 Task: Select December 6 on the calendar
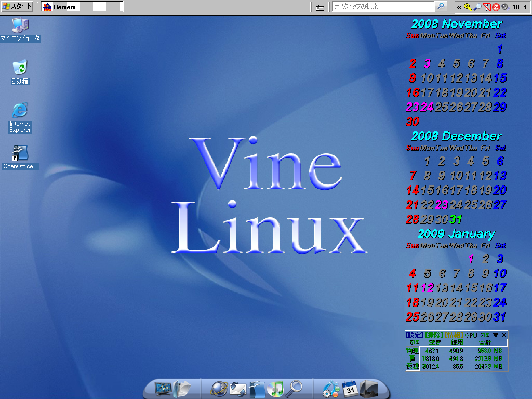(500, 161)
